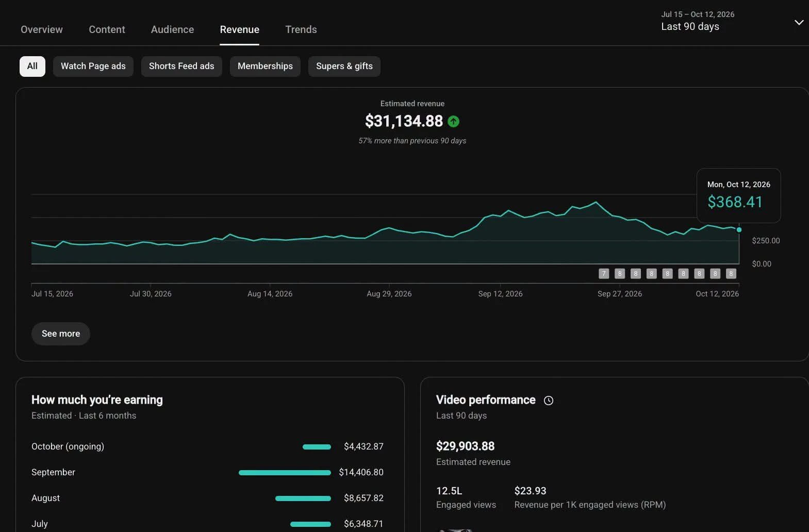Viewport: 809px width, 532px height.
Task: Click the $14,406.80 September amount
Action: pos(361,472)
